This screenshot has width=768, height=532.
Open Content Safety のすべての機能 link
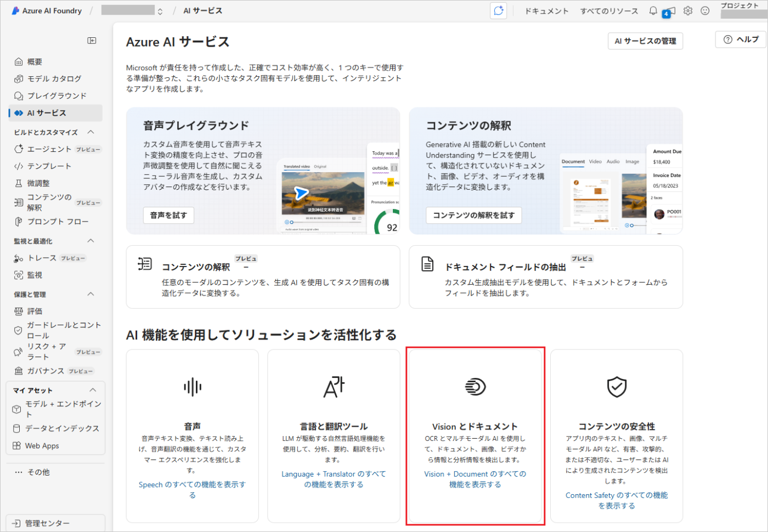pyautogui.click(x=617, y=500)
